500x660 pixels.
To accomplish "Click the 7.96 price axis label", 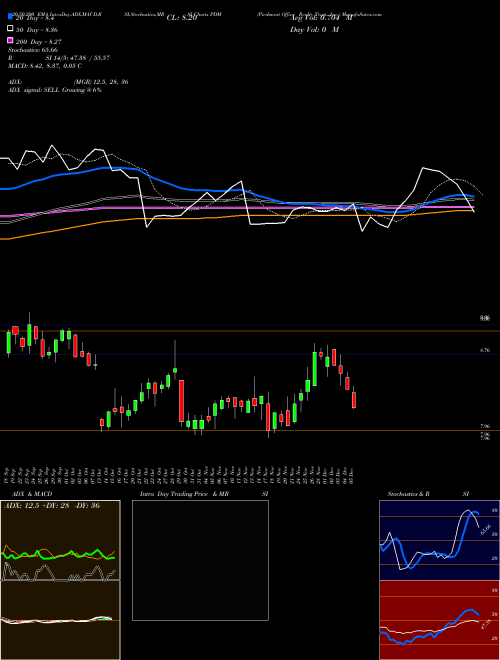I will tap(485, 426).
